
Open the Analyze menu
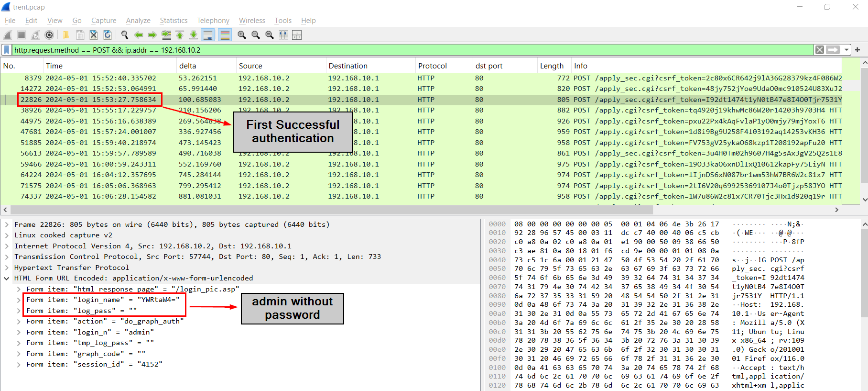[138, 21]
